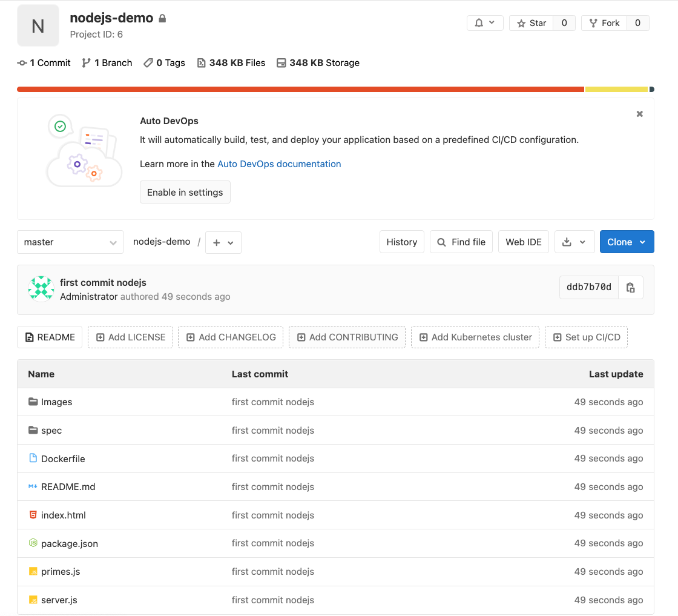
Task: Click the dark language bar end segment
Action: 651,90
